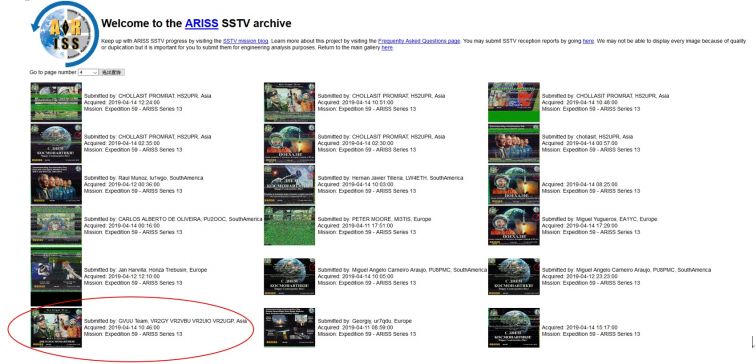Click the button beside page number selector
The height and width of the screenshot is (364, 756).
[x=112, y=72]
